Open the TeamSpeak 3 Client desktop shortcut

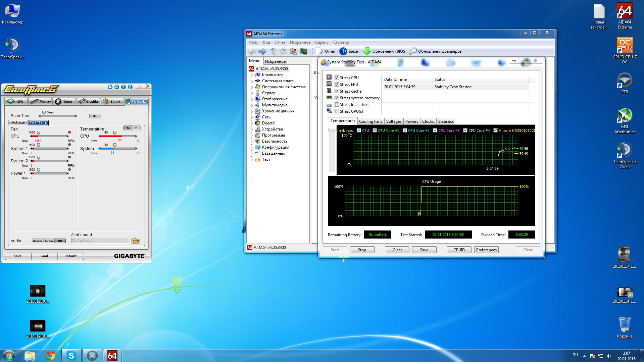click(x=625, y=156)
